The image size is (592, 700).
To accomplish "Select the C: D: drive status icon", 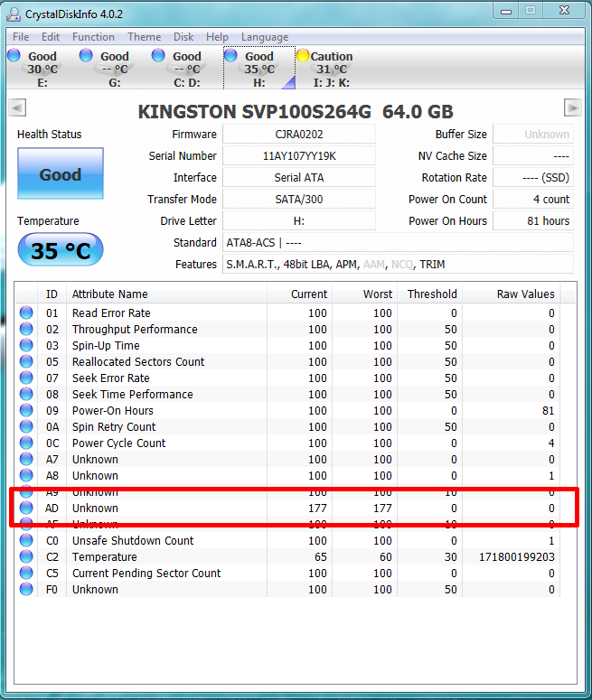I will [x=158, y=55].
